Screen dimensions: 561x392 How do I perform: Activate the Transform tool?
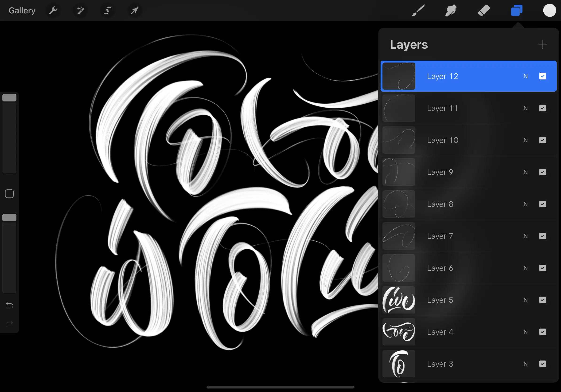coord(134,11)
